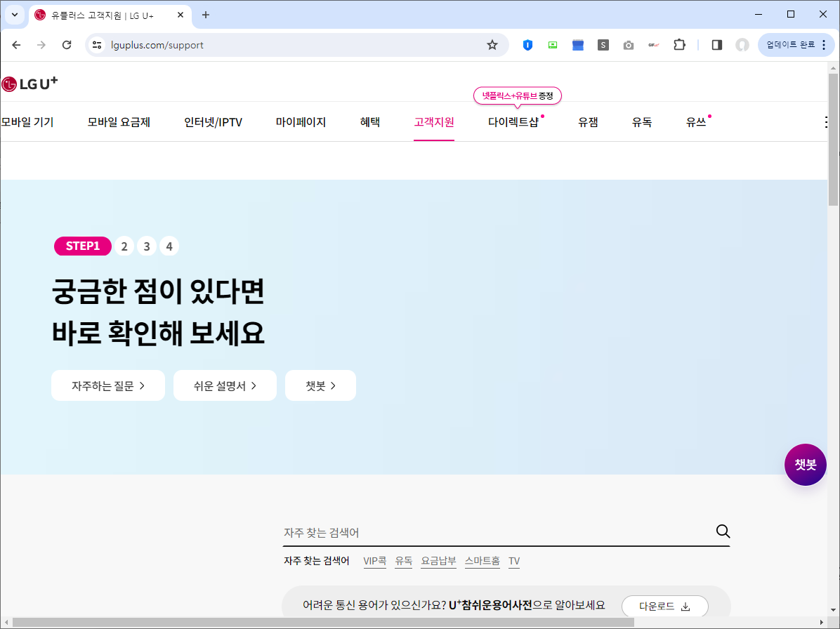Click the 자주하는 질문 button
Screen dimensions: 840x629
click(107, 385)
